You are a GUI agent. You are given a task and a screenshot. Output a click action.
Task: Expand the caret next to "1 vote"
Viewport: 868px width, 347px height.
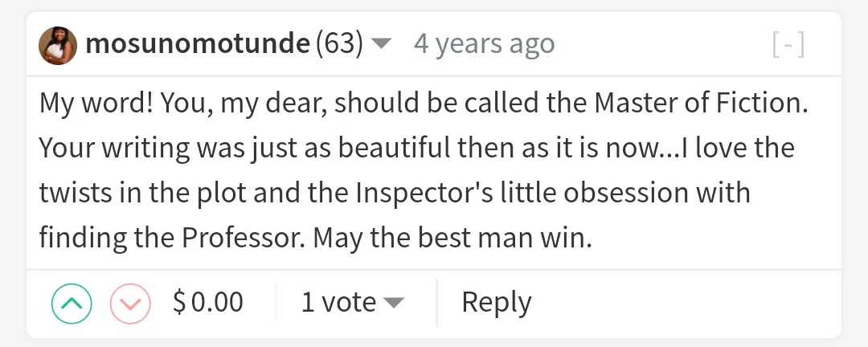[393, 303]
